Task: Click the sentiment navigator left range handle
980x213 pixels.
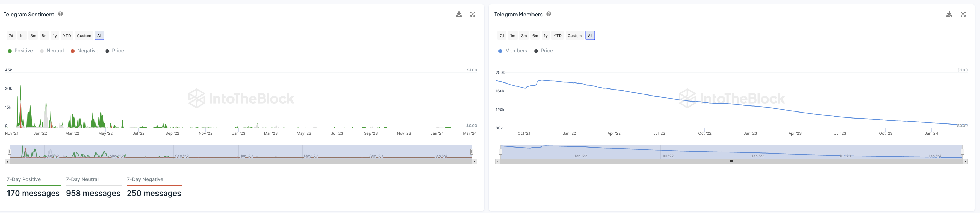Action: [10, 152]
